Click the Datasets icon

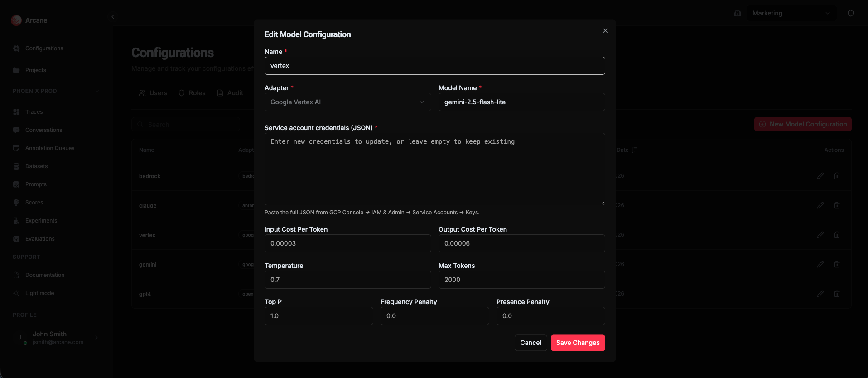pos(16,166)
